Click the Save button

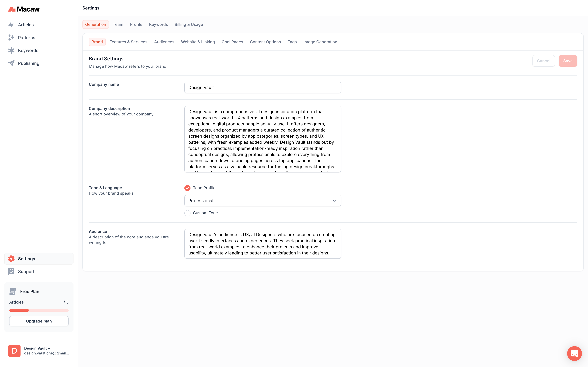pos(568,61)
